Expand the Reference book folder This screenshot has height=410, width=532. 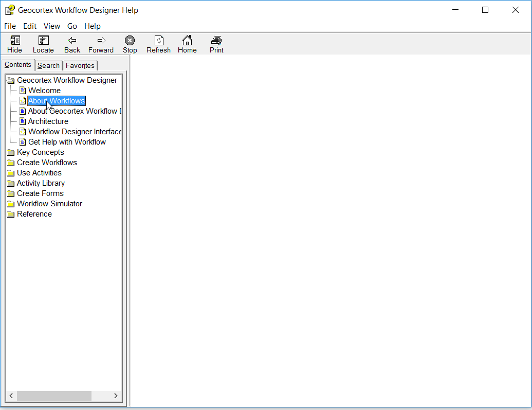click(10, 214)
